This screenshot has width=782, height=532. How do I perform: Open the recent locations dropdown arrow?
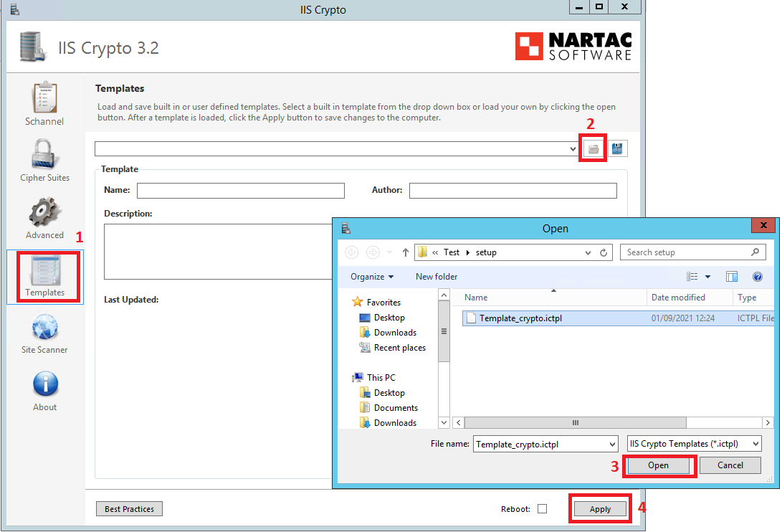(x=389, y=252)
